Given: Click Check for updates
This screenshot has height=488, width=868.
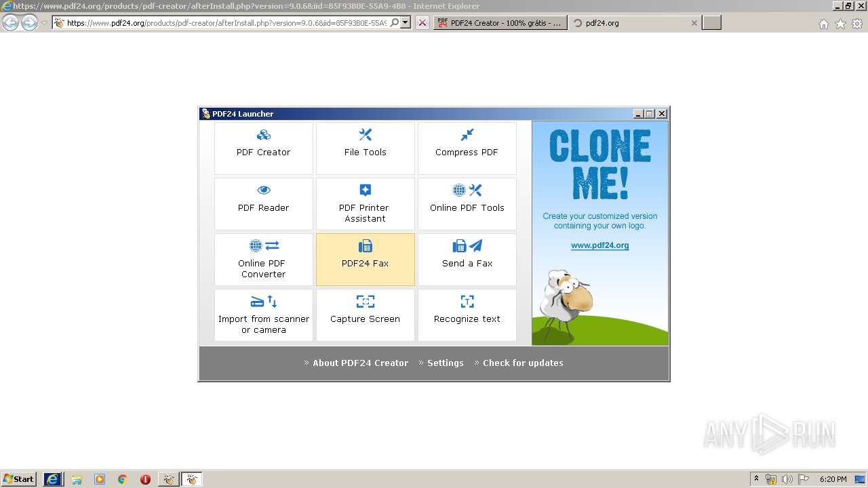Looking at the screenshot, I should pyautogui.click(x=523, y=363).
